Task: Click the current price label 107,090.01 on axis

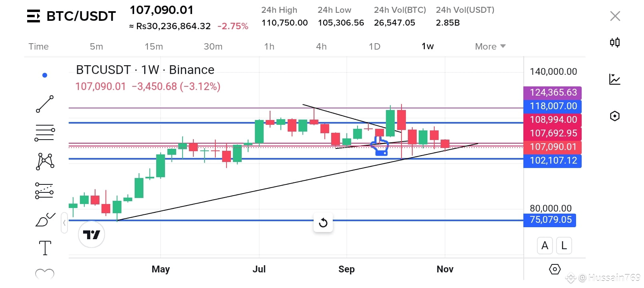Action: pyautogui.click(x=553, y=147)
